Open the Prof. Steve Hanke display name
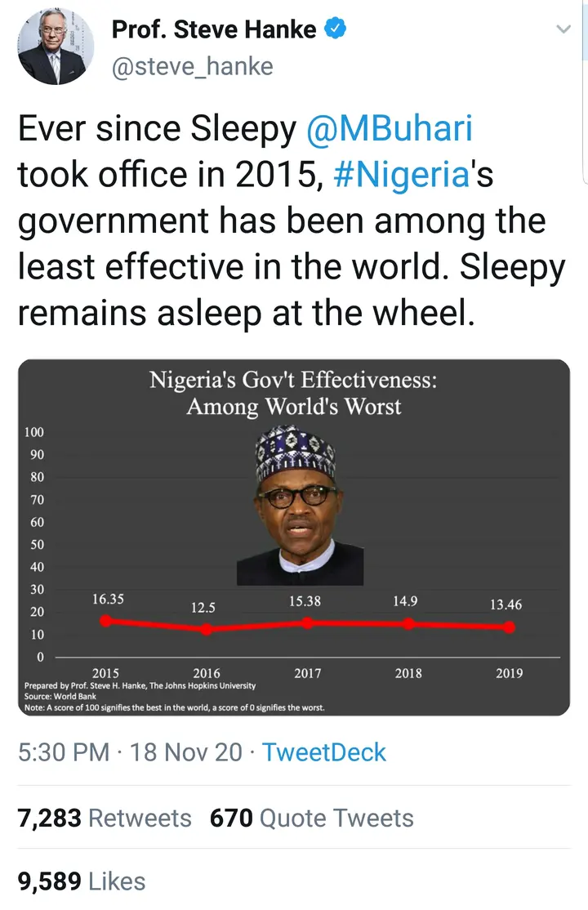 214,30
